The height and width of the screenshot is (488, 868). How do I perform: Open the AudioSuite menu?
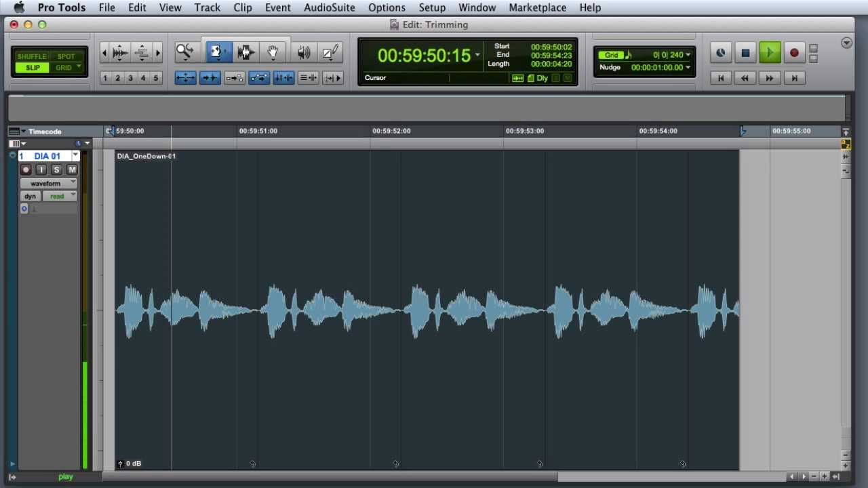tap(329, 7)
